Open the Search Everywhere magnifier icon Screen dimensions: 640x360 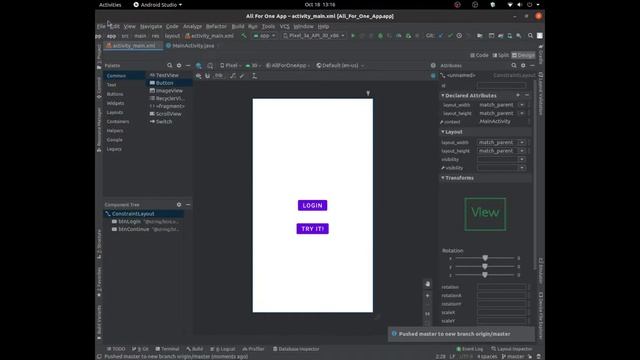tap(530, 36)
